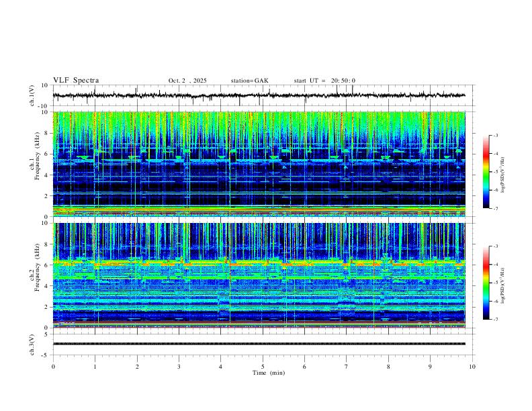Click the "-3" label on ch.2 colorbar
The image size is (532, 411).
coord(495,246)
